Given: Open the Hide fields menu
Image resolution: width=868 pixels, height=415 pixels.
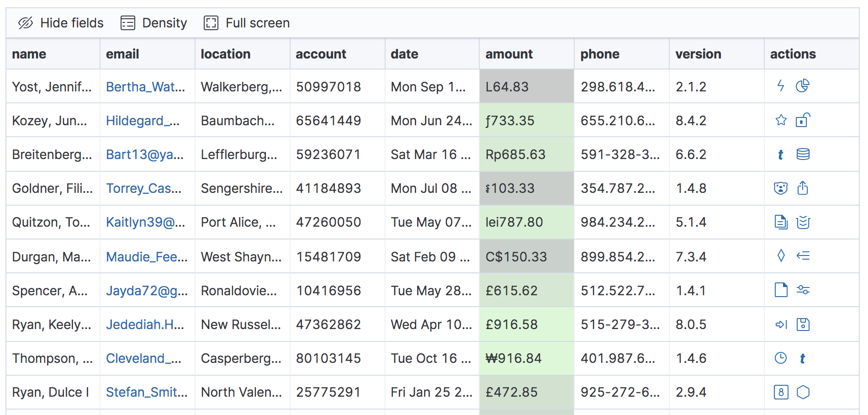Looking at the screenshot, I should pos(61,23).
